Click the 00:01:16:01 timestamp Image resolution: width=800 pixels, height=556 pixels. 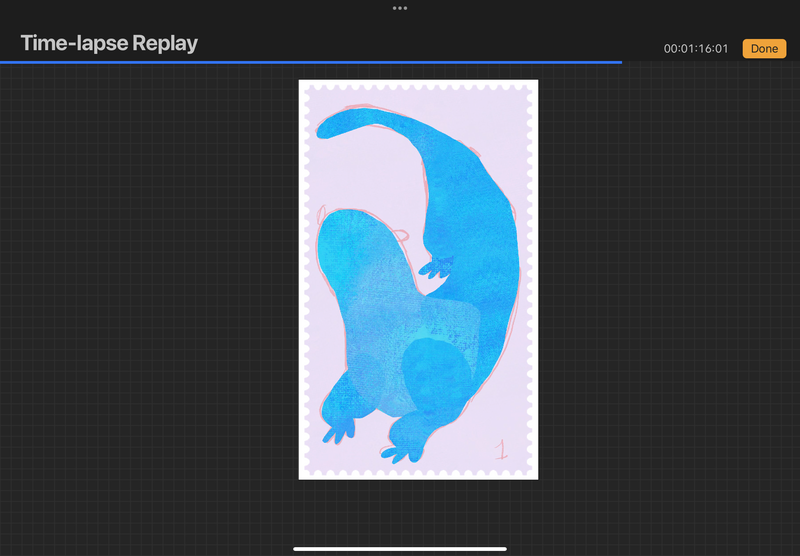click(x=696, y=48)
